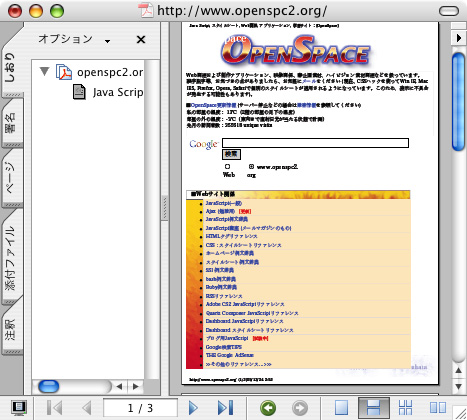Close the bookmarks navigation pane
This screenshot has height=420, width=467.
pos(141,39)
